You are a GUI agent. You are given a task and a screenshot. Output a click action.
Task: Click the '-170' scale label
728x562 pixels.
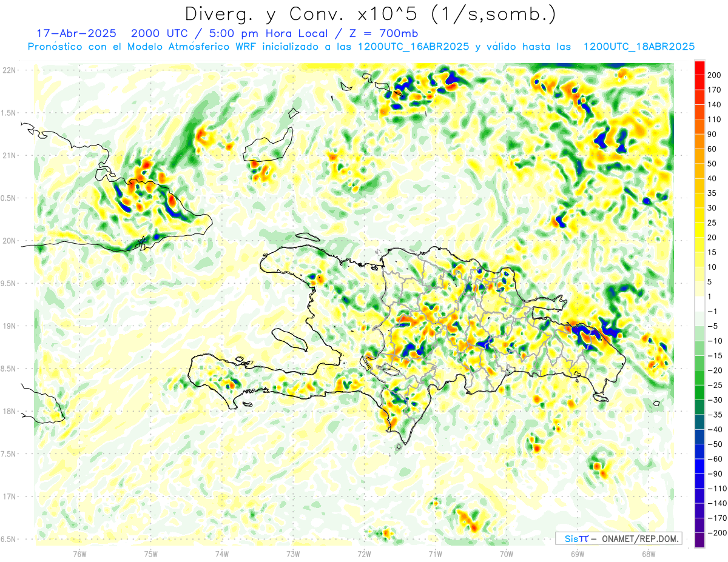(718, 518)
